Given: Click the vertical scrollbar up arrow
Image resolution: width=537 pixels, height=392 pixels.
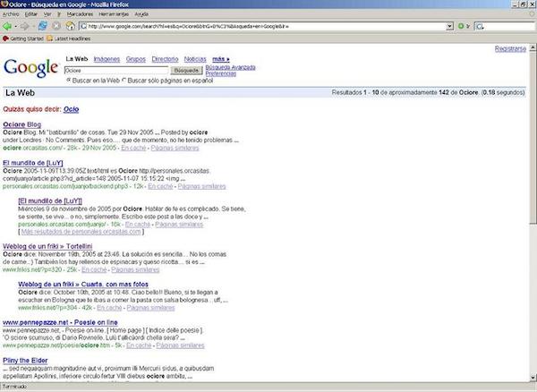Looking at the screenshot, I should (x=533, y=48).
